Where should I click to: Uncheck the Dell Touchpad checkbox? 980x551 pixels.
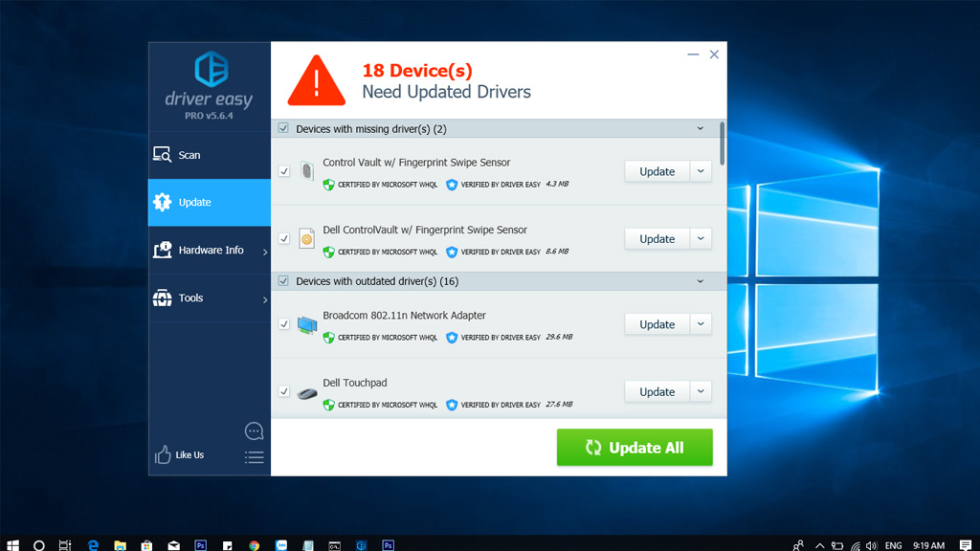coord(284,391)
